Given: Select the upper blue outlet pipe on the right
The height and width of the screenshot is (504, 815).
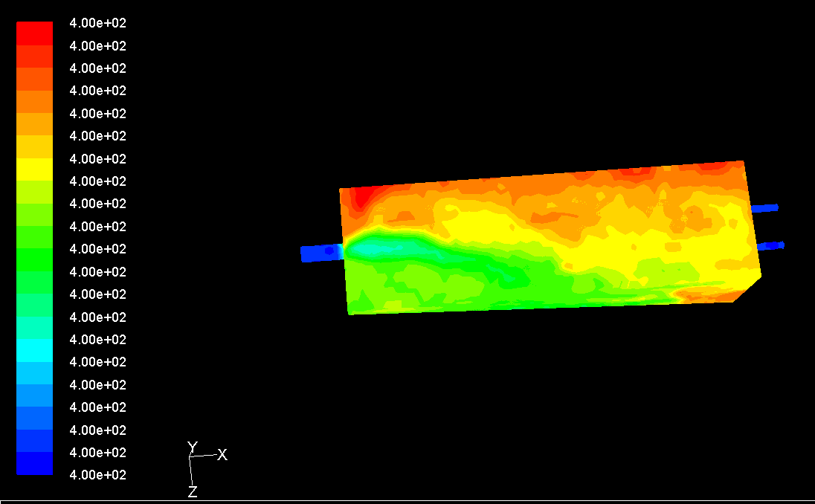Looking at the screenshot, I should coord(764,208).
